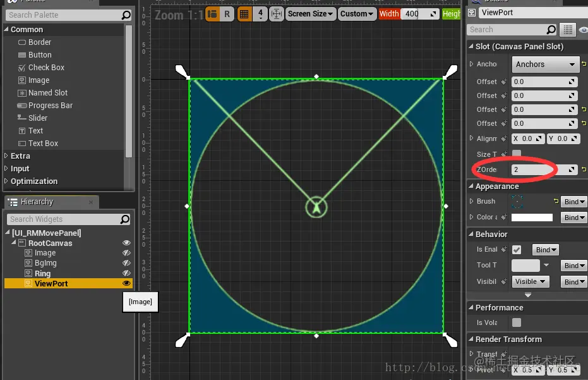This screenshot has width=588, height=380.
Task: Click the details search magnifier icon
Action: 551,30
